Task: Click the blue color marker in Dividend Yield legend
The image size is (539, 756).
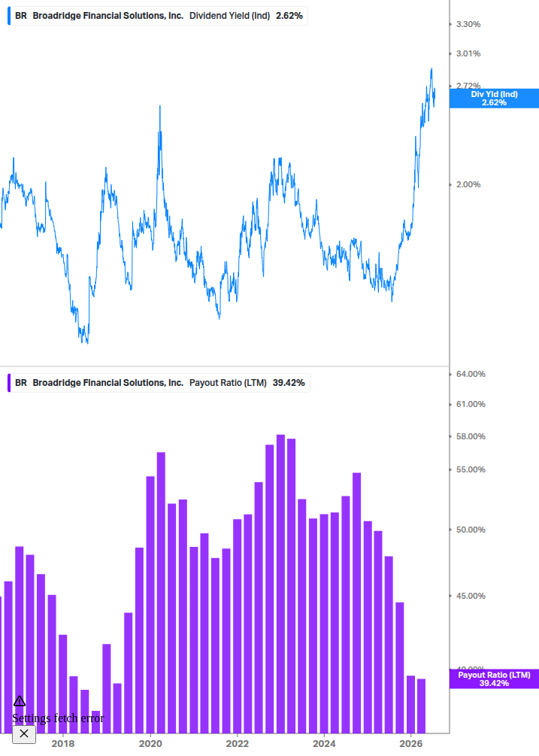Action: coord(9,16)
